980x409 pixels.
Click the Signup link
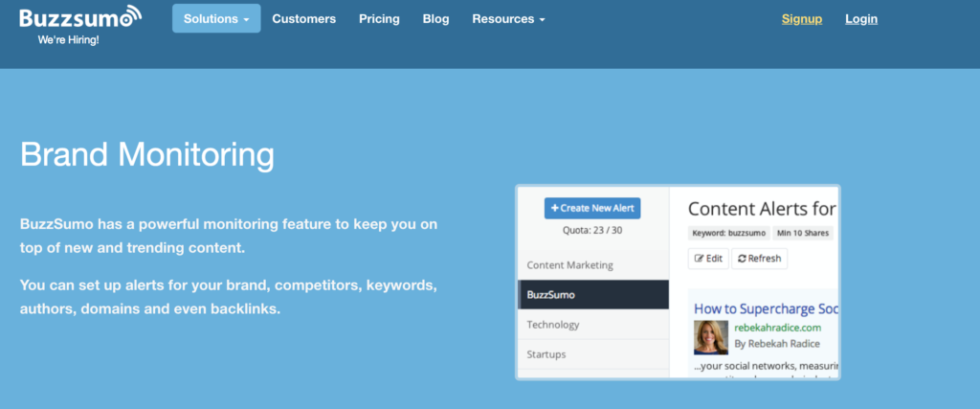point(802,19)
